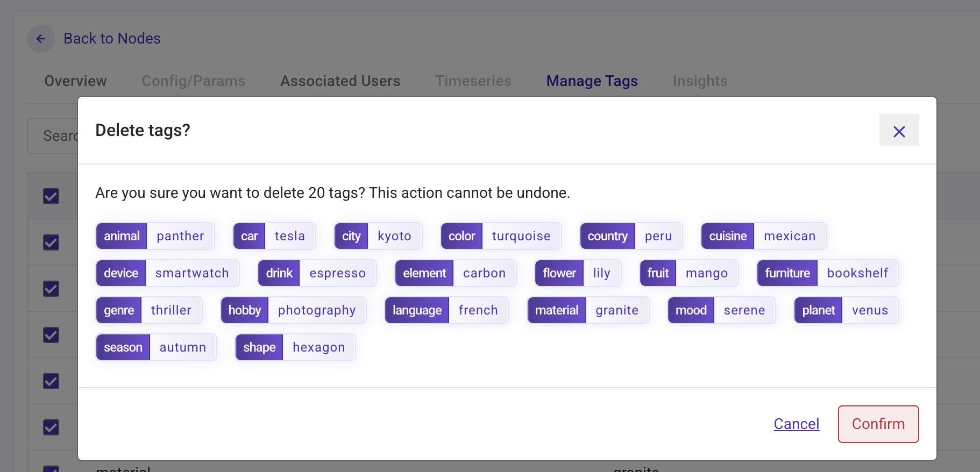Open the Overview tab

click(75, 81)
